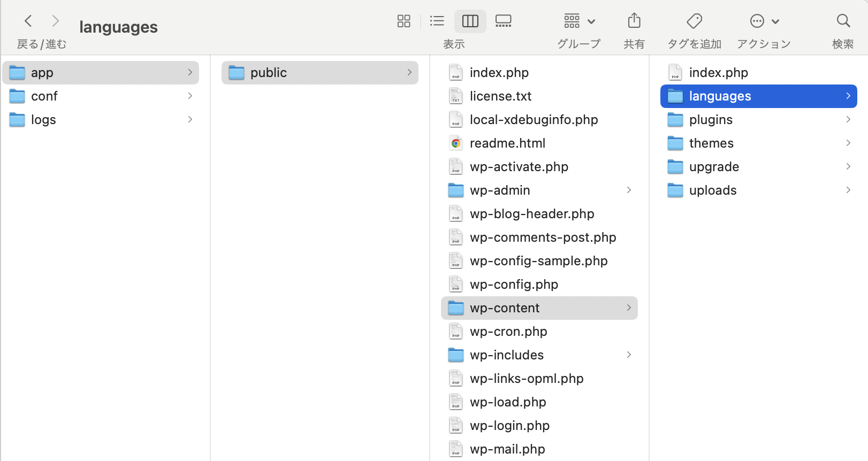Select the column view button

(470, 21)
